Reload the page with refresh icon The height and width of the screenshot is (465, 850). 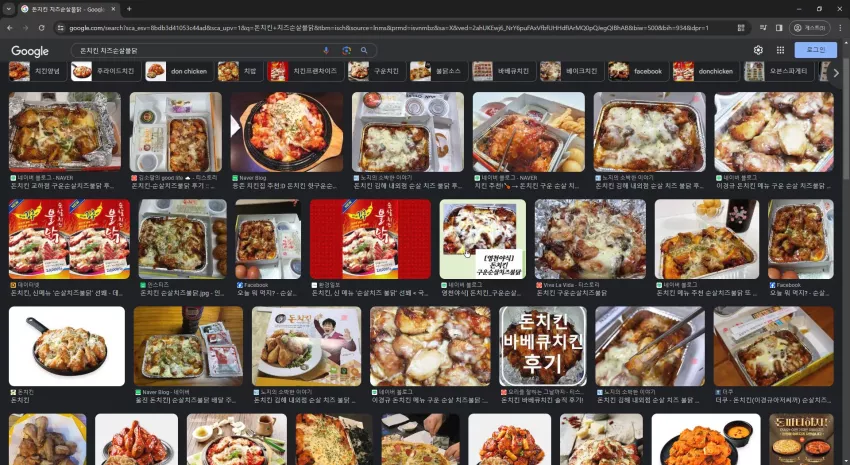[x=41, y=28]
